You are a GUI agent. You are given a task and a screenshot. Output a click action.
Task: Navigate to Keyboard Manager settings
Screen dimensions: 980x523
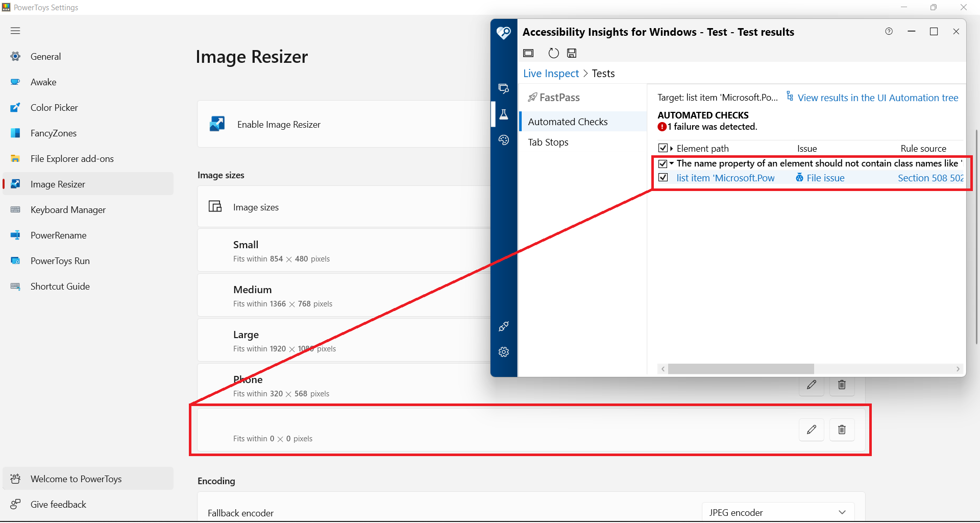[69, 209]
